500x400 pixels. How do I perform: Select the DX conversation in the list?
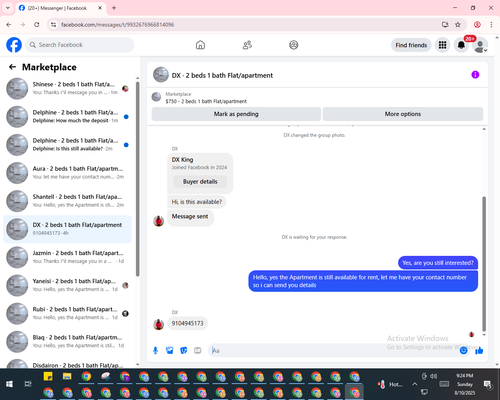67,229
